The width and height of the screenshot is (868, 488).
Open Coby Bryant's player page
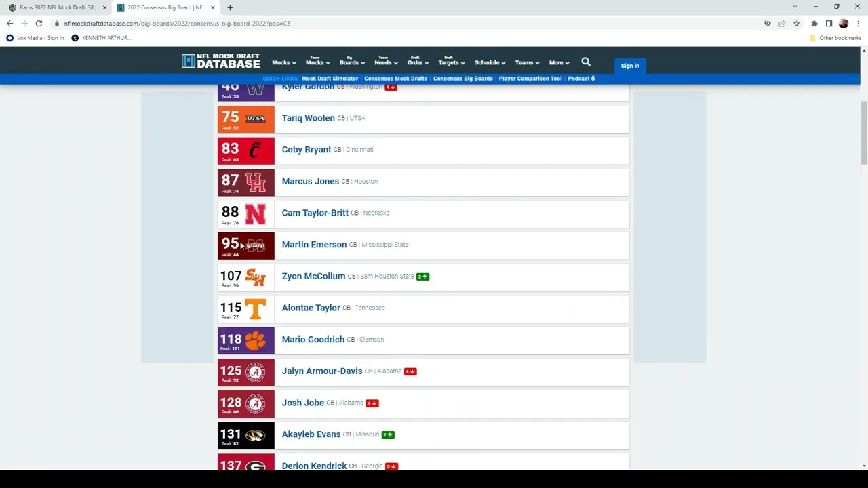[x=307, y=150]
